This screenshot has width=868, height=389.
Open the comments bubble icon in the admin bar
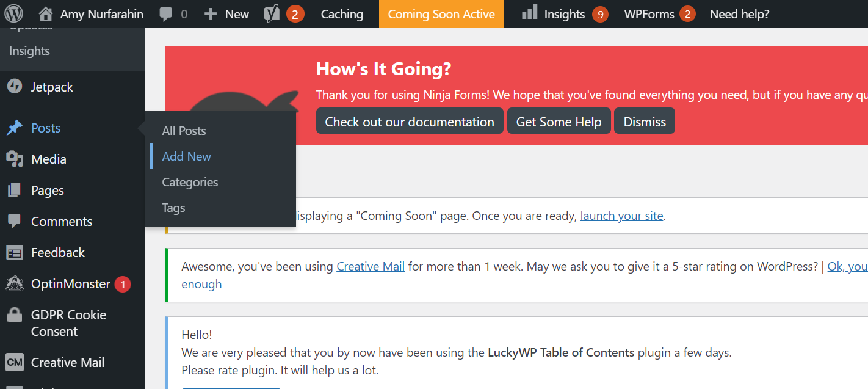[x=165, y=14]
